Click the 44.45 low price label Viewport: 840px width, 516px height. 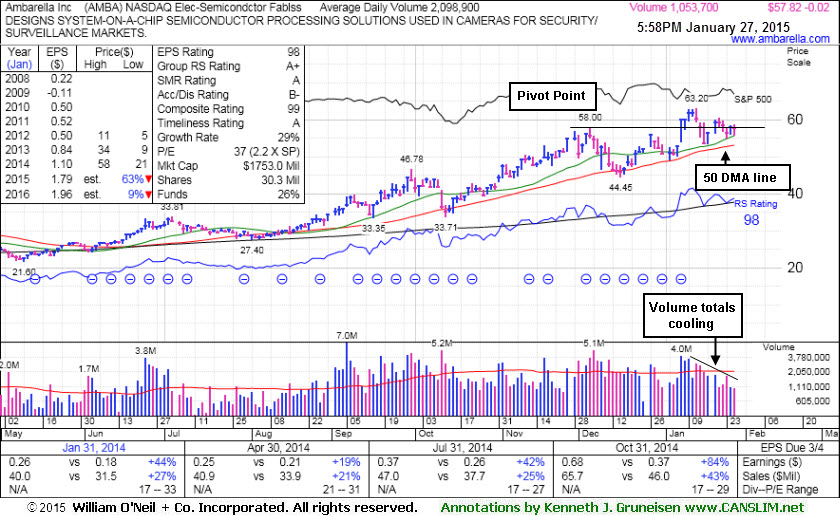coord(620,188)
